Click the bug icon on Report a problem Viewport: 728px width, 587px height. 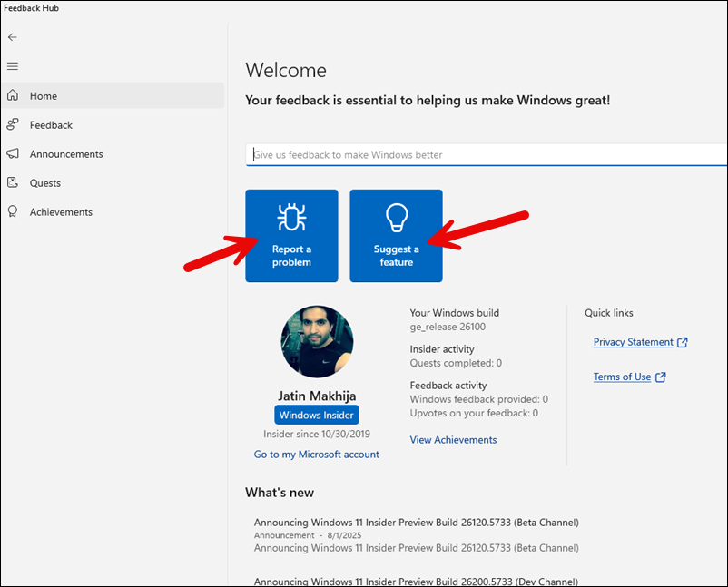291,217
